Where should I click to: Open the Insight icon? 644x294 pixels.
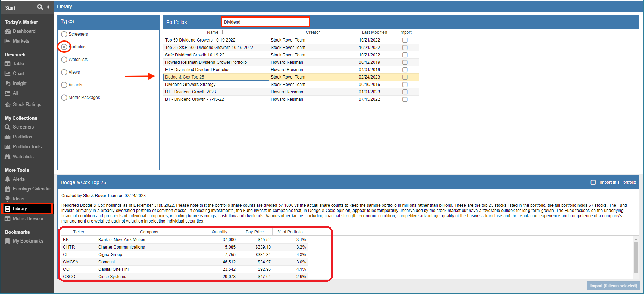click(7, 83)
